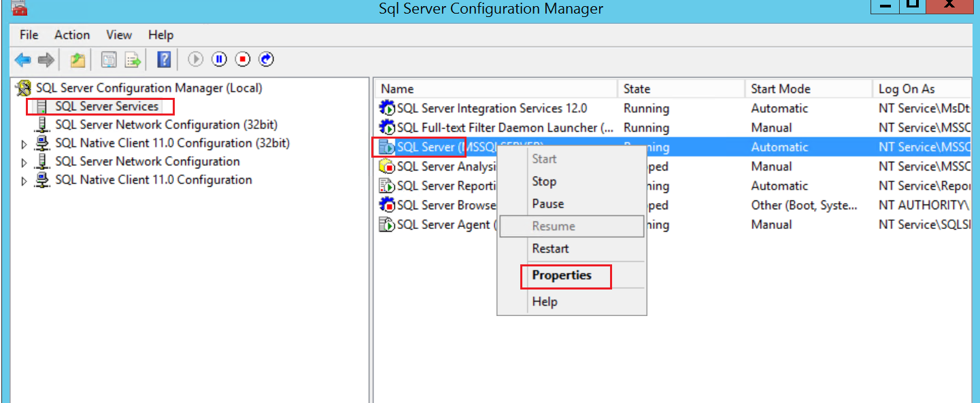Image resolution: width=980 pixels, height=403 pixels.
Task: Open Properties via the toolbar icon
Action: tap(108, 60)
